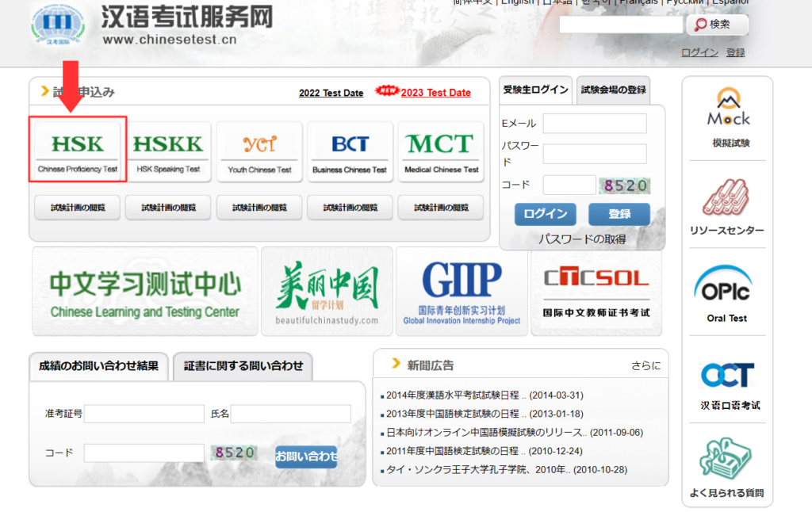Focus the Eメール input field
Screen dimensions: 812x512
[594, 124]
